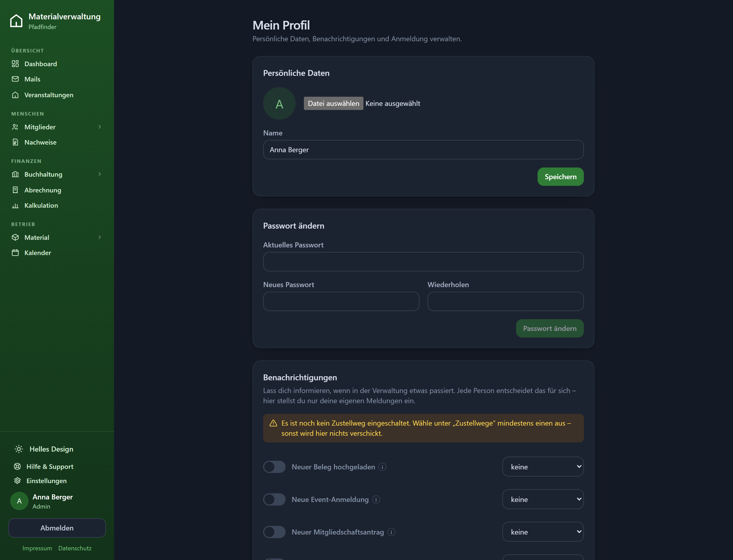This screenshot has height=560, width=733.
Task: Open the Impressum link
Action: click(37, 548)
